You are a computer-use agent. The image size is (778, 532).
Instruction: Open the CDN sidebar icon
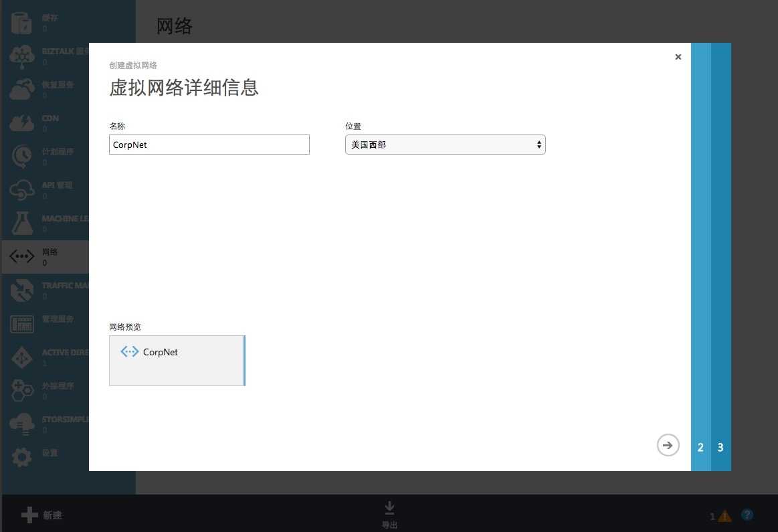click(x=22, y=123)
